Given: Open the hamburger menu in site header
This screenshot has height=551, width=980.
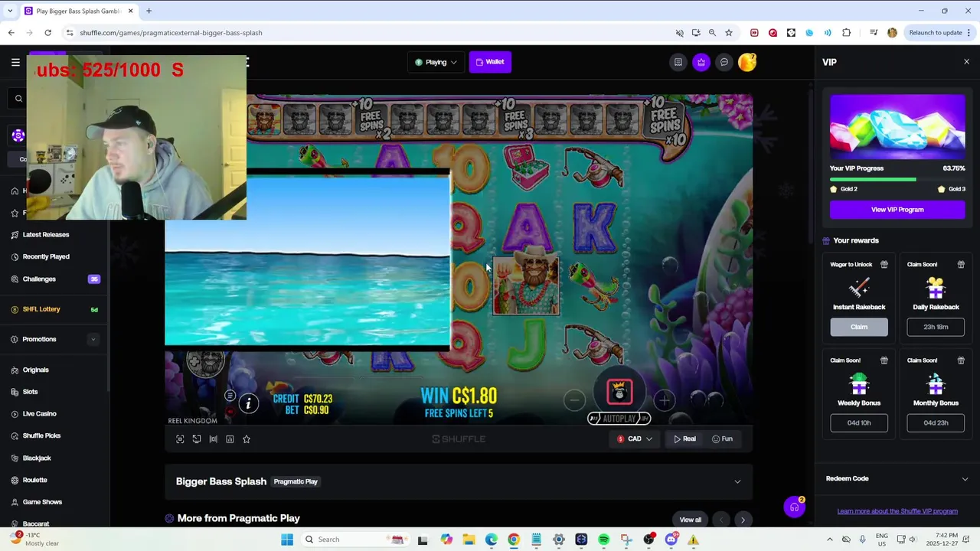Looking at the screenshot, I should click(15, 62).
